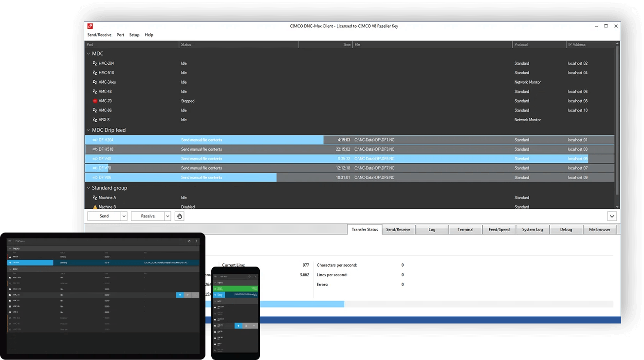The width and height of the screenshot is (644, 360).
Task: Open the three-dots more options on tablet
Action: point(195,295)
